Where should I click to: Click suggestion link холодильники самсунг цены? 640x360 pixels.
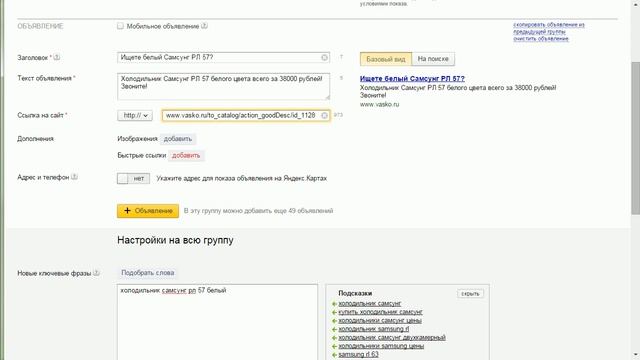pyautogui.click(x=380, y=320)
